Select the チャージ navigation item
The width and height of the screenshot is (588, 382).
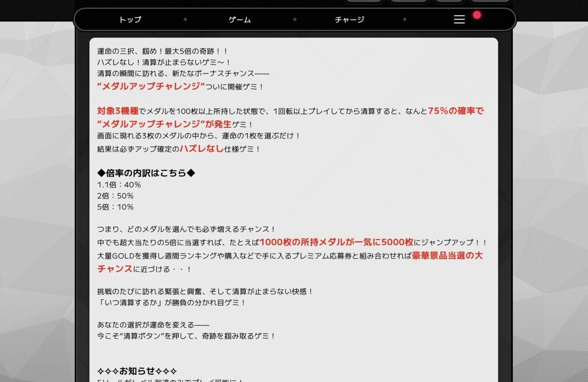pyautogui.click(x=349, y=20)
